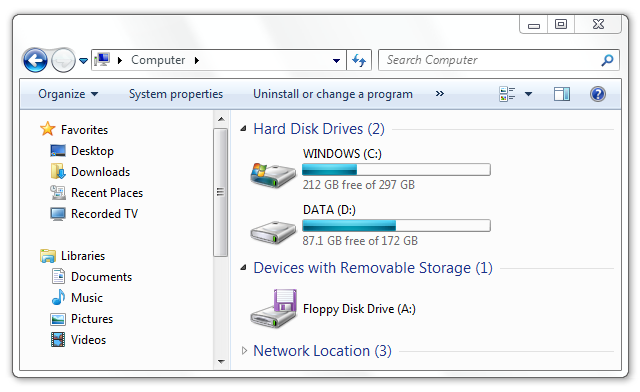Open Help with the question mark icon

click(598, 94)
